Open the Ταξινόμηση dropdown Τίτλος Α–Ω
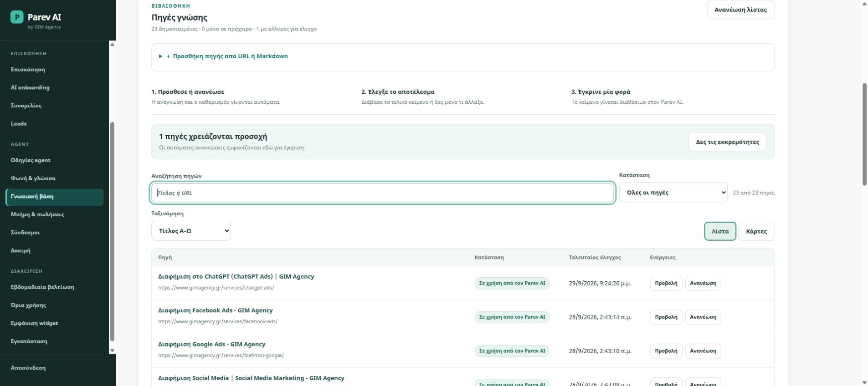Image resolution: width=868 pixels, height=386 pixels. (191, 231)
